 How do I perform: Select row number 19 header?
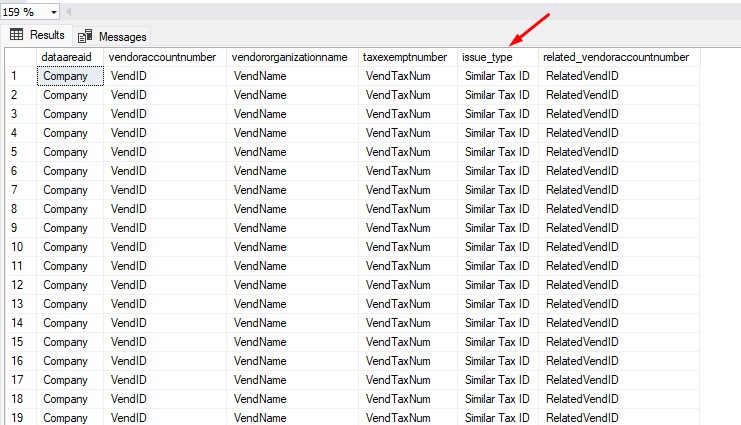(x=21, y=418)
